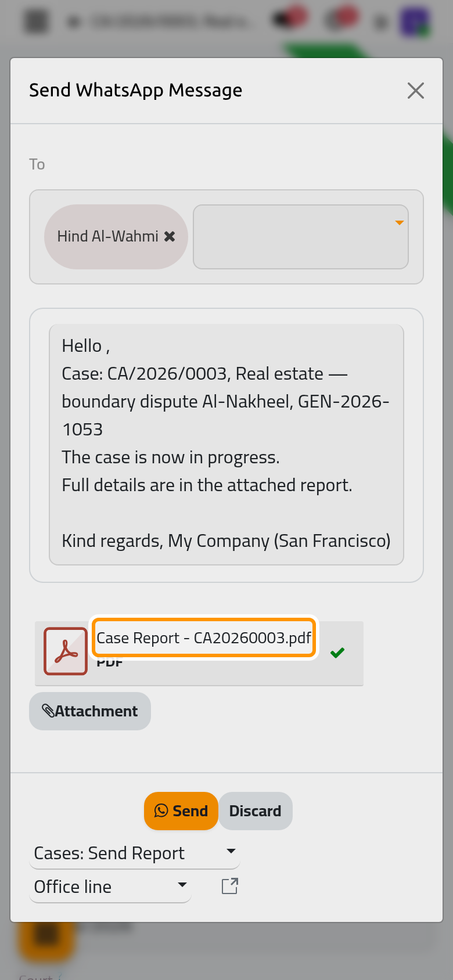This screenshot has width=453, height=980.
Task: Click "The case is now in progress." text
Action: coord(171,457)
